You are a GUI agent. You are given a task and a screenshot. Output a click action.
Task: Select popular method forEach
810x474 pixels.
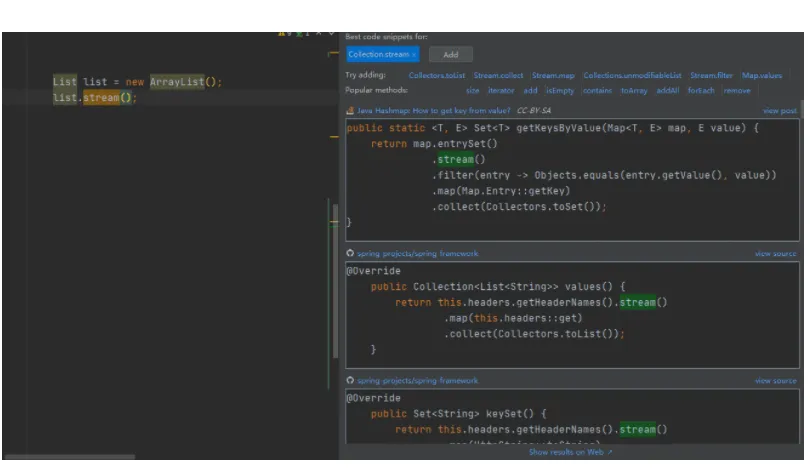[x=701, y=90]
